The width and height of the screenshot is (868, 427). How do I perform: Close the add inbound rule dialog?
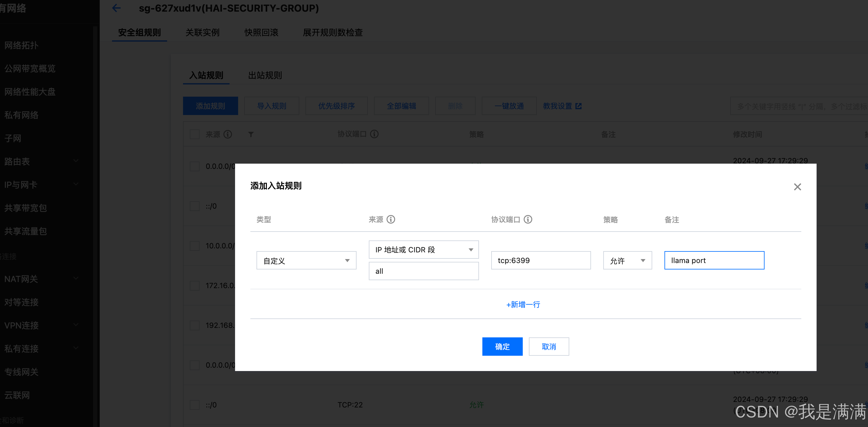pyautogui.click(x=797, y=187)
